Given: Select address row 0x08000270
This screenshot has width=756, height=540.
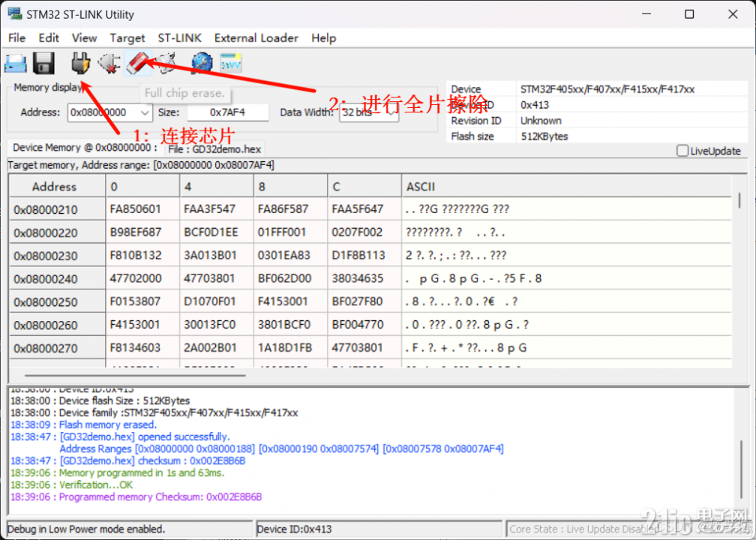Looking at the screenshot, I should click(57, 348).
